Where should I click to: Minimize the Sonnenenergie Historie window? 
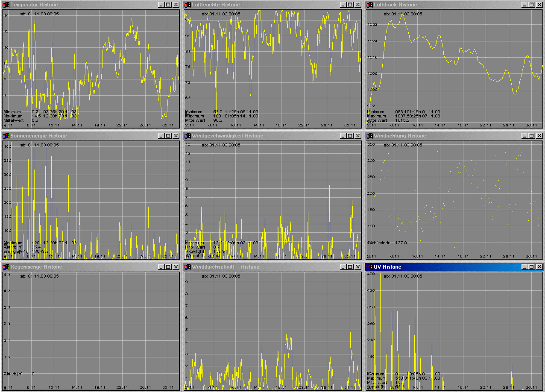[x=161, y=136]
